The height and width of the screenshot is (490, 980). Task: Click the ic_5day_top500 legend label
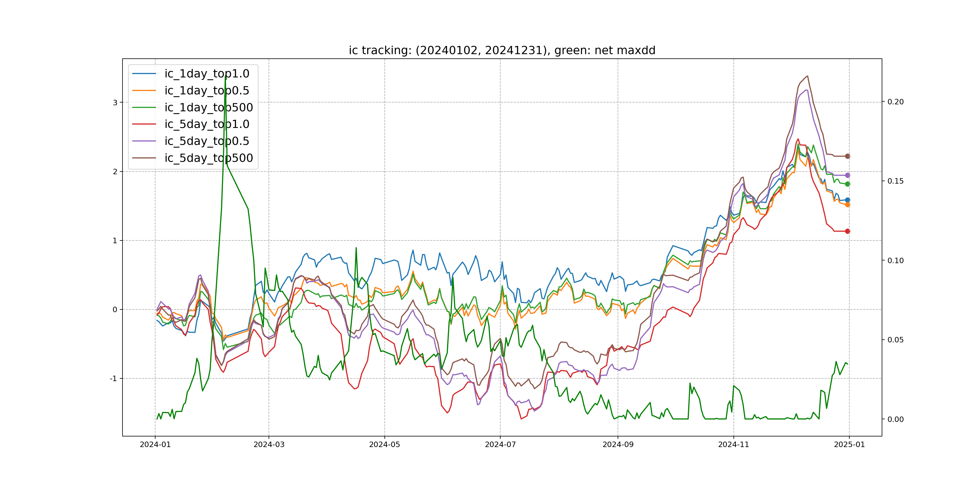tap(208, 158)
